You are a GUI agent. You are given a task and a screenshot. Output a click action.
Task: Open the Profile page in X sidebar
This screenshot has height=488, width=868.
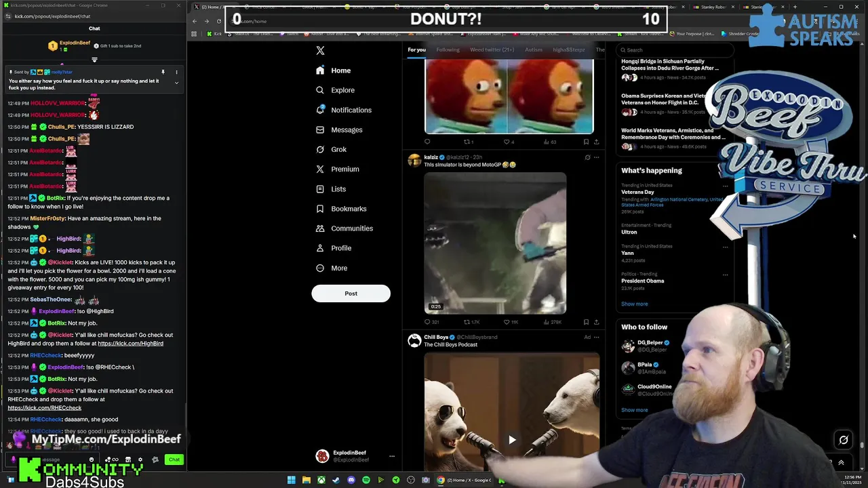333,248
